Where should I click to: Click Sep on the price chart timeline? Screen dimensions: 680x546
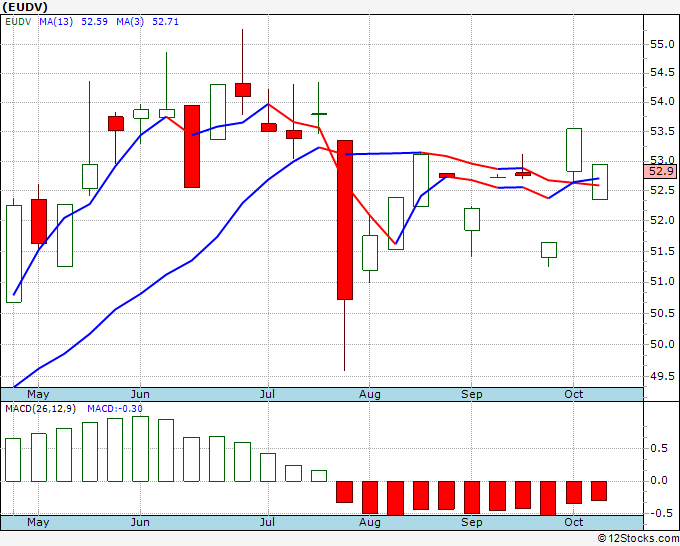point(471,395)
